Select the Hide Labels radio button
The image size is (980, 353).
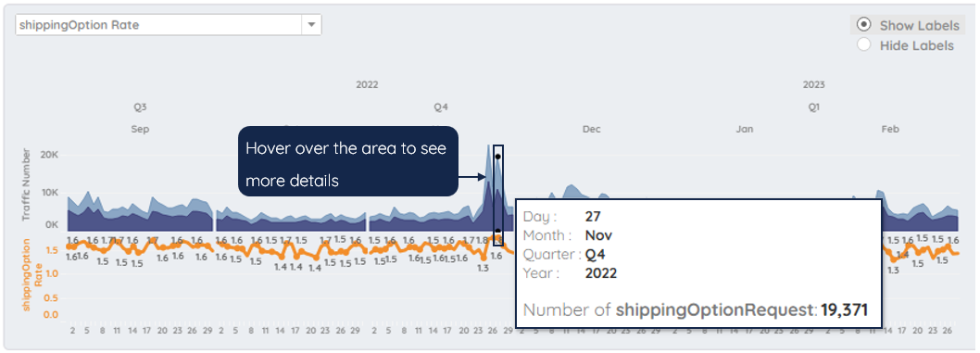(x=863, y=44)
